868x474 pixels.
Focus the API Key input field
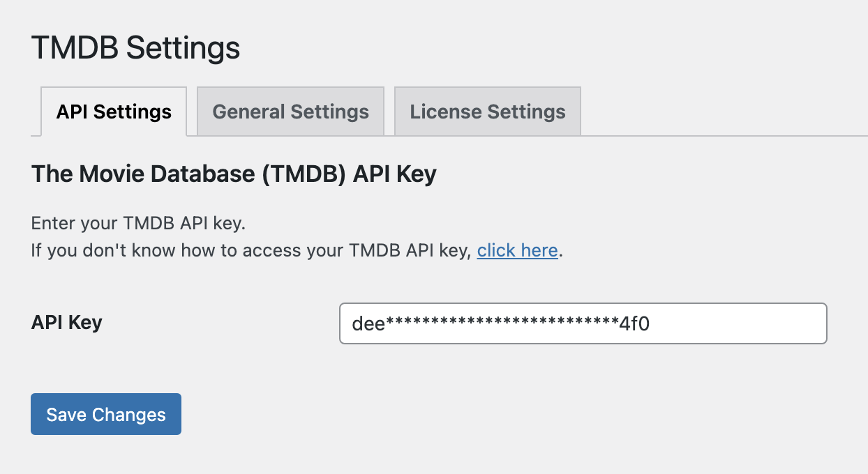coord(583,323)
